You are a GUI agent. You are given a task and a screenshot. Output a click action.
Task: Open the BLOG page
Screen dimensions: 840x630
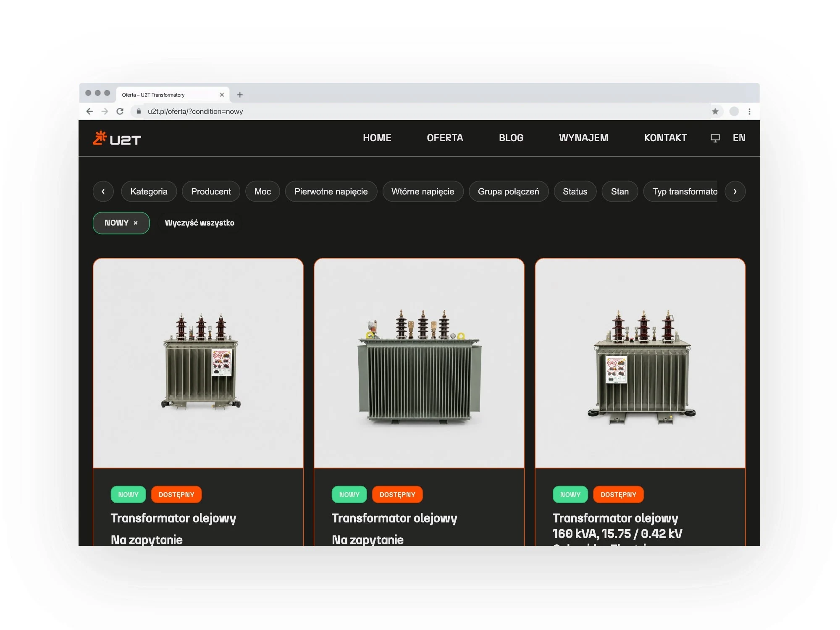point(511,138)
